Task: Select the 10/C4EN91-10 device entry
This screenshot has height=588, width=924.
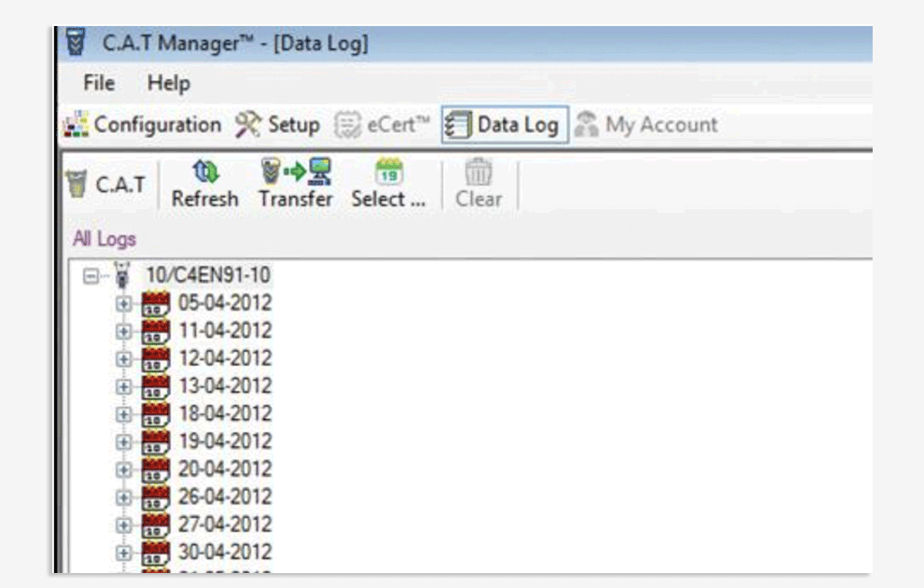Action: click(x=208, y=275)
